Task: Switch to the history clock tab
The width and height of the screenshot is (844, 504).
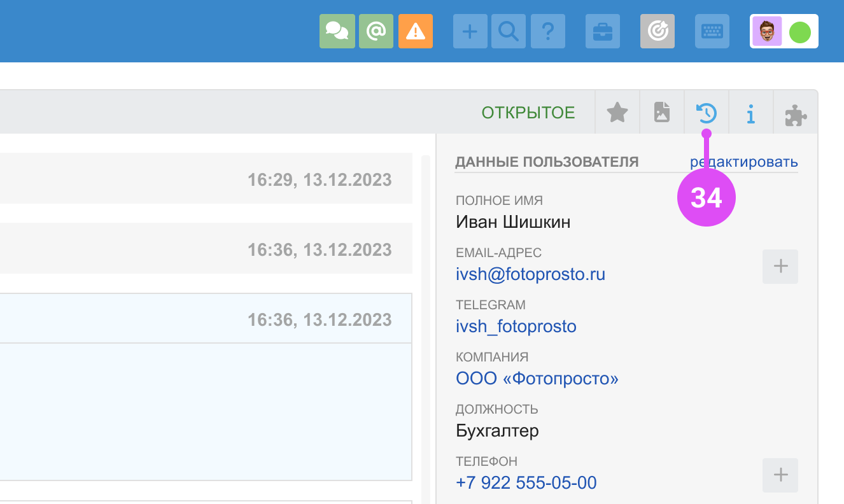Action: [x=707, y=113]
